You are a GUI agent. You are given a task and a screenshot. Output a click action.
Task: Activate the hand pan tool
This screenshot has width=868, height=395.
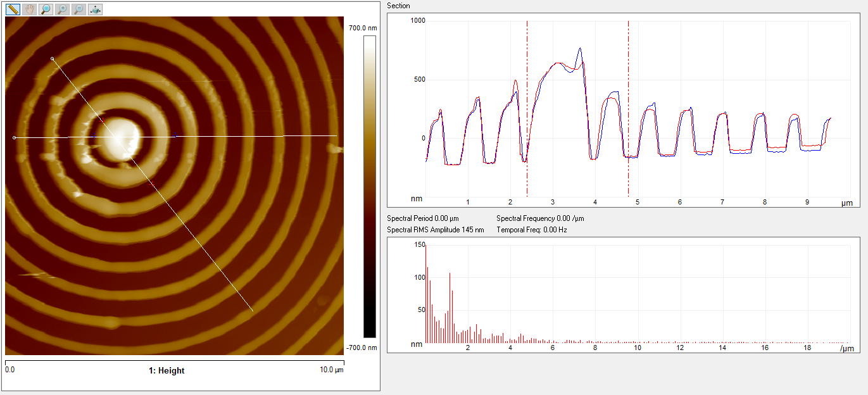click(x=29, y=9)
